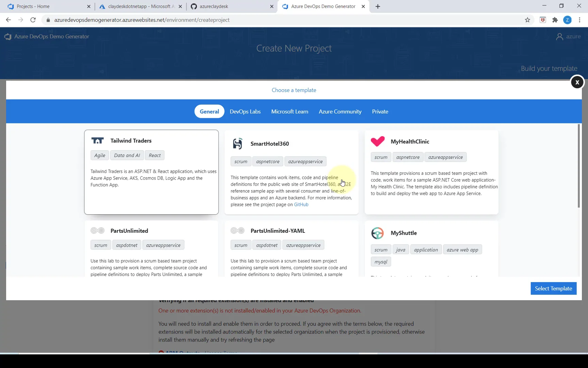
Task: Click the Select Template button
Action: pyautogui.click(x=553, y=288)
